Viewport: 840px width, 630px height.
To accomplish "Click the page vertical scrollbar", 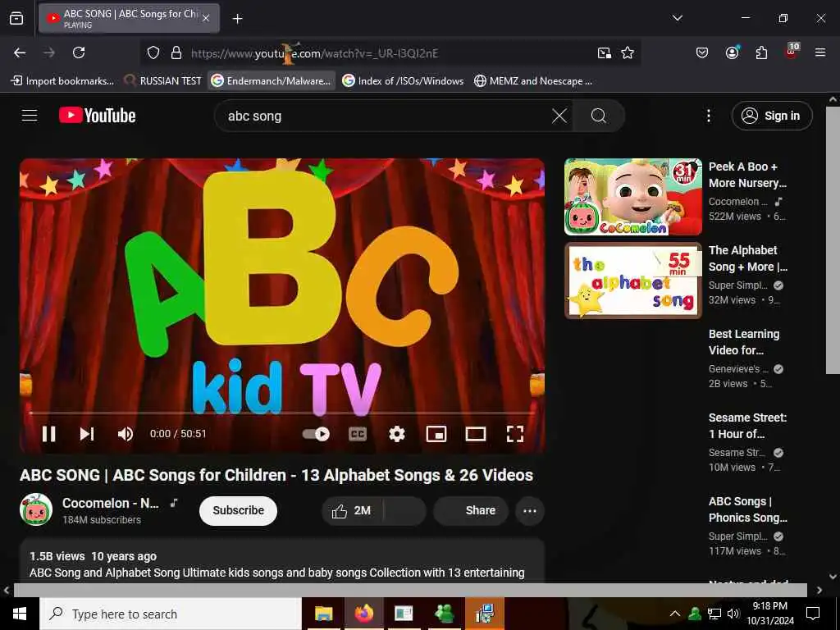I will click(833, 240).
